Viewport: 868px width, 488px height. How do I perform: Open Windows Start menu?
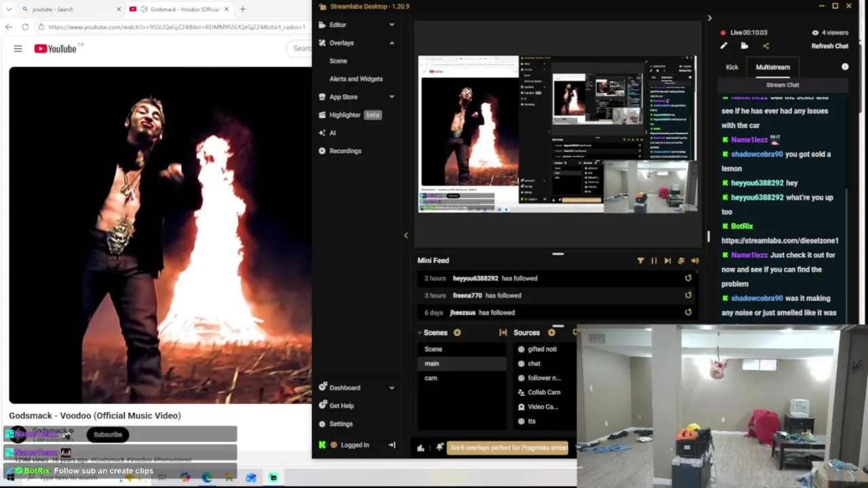click(x=10, y=478)
